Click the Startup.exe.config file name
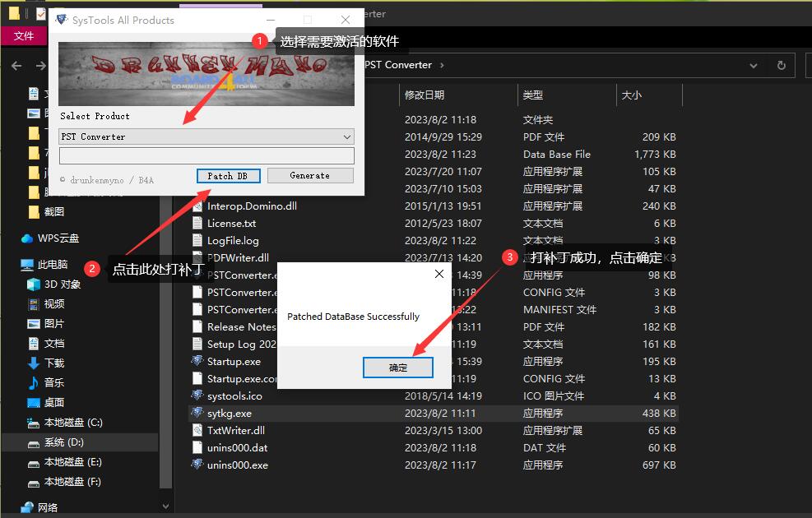This screenshot has height=518, width=812. tap(242, 379)
